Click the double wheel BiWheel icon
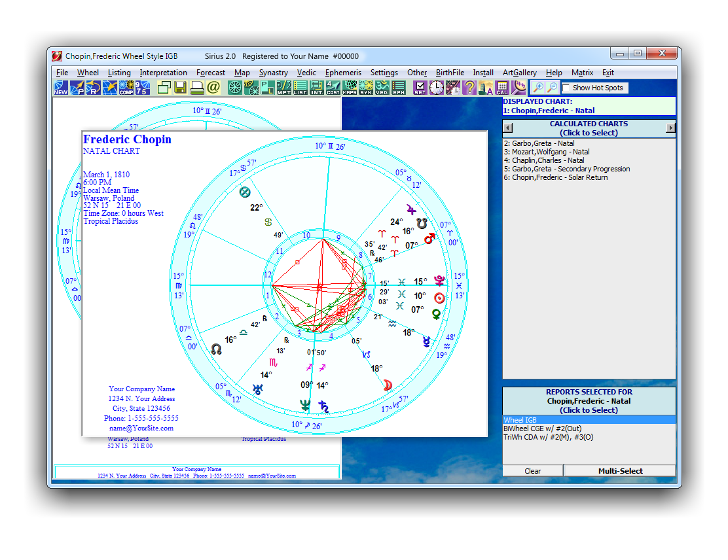728x560 pixels. click(x=251, y=88)
